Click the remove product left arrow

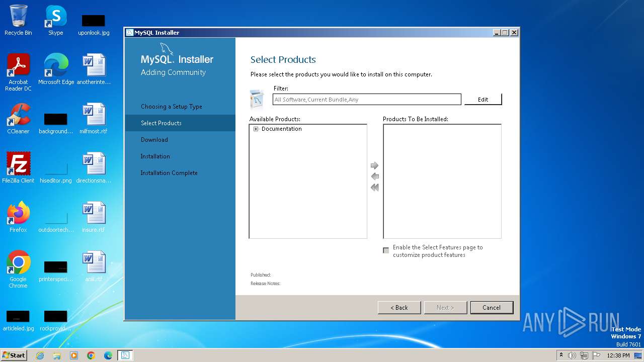point(374,176)
